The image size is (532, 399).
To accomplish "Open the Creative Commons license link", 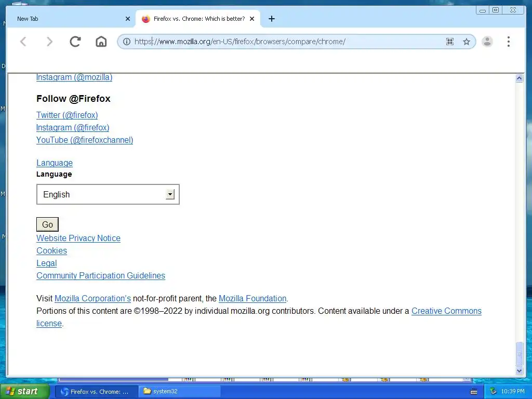I will tap(446, 311).
